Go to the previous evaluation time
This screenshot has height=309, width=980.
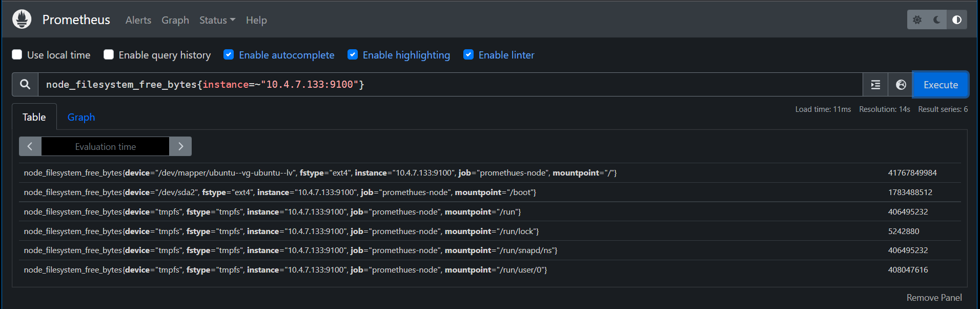point(30,146)
